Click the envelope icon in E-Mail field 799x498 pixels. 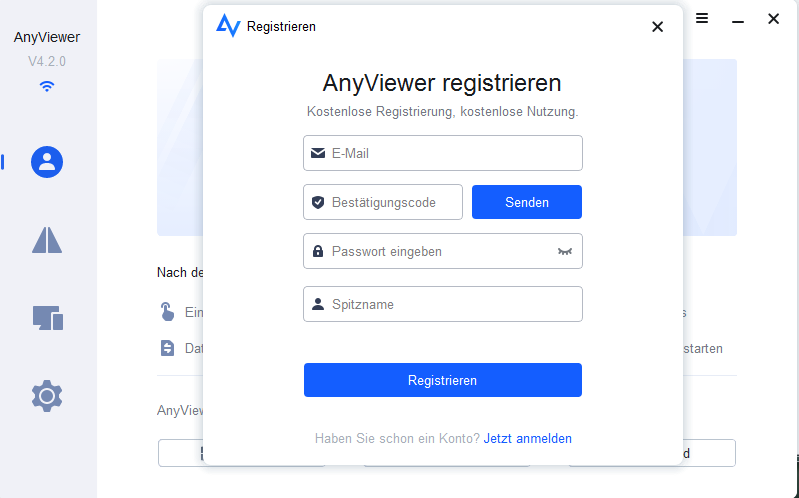pos(318,154)
